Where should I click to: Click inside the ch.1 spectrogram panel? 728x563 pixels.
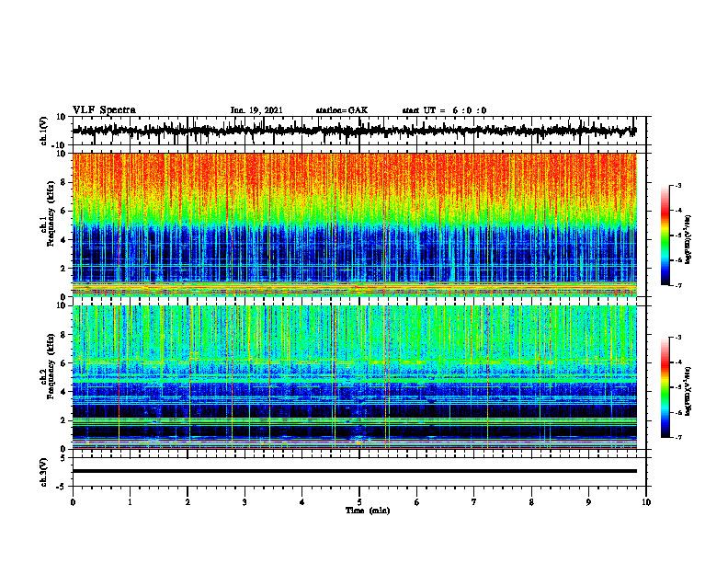(x=354, y=224)
